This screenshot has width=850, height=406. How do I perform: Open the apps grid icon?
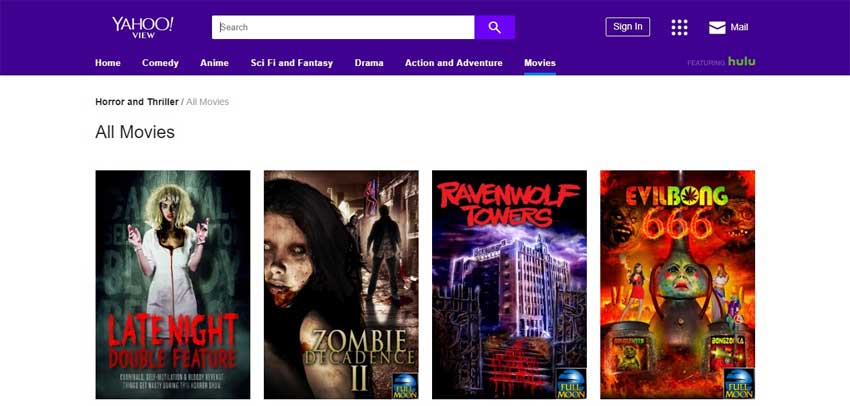[679, 27]
